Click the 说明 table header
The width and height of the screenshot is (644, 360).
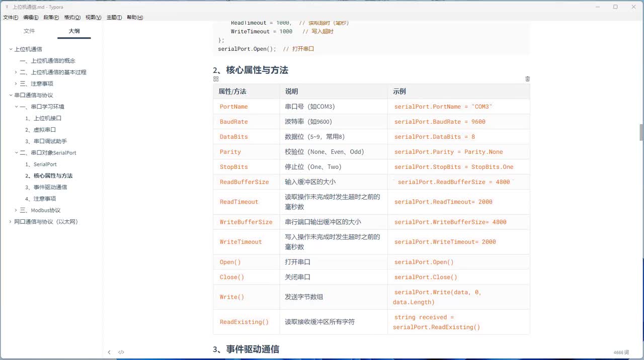tap(334, 92)
